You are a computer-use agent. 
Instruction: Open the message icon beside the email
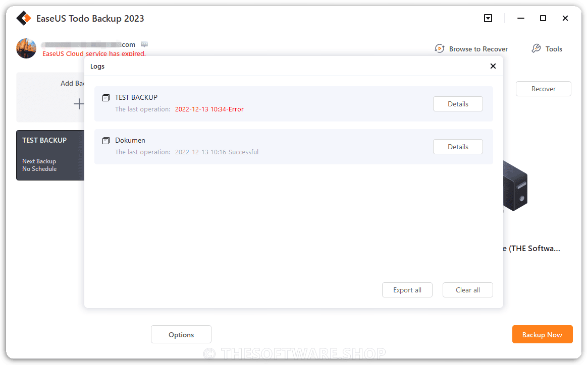144,44
